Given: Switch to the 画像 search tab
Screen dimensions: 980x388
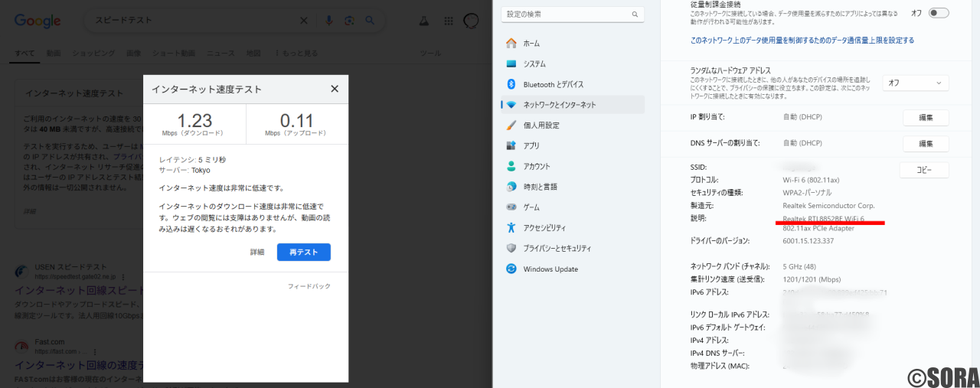Looking at the screenshot, I should [133, 53].
